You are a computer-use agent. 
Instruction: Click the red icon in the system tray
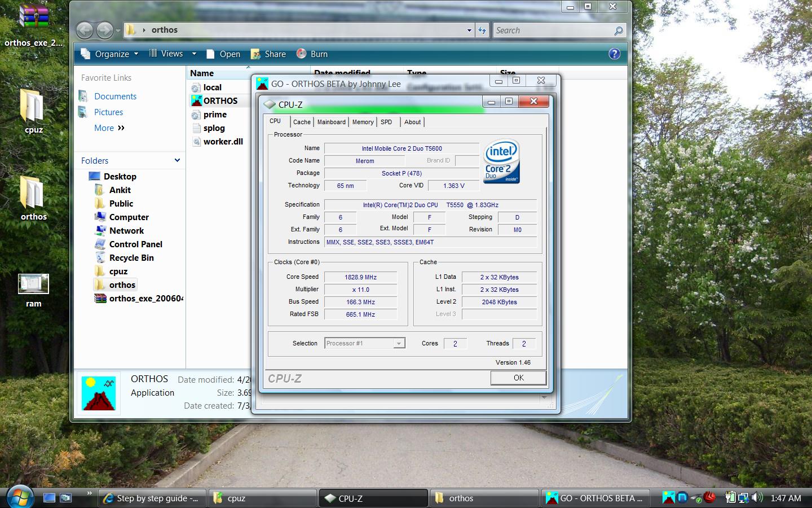tap(709, 497)
